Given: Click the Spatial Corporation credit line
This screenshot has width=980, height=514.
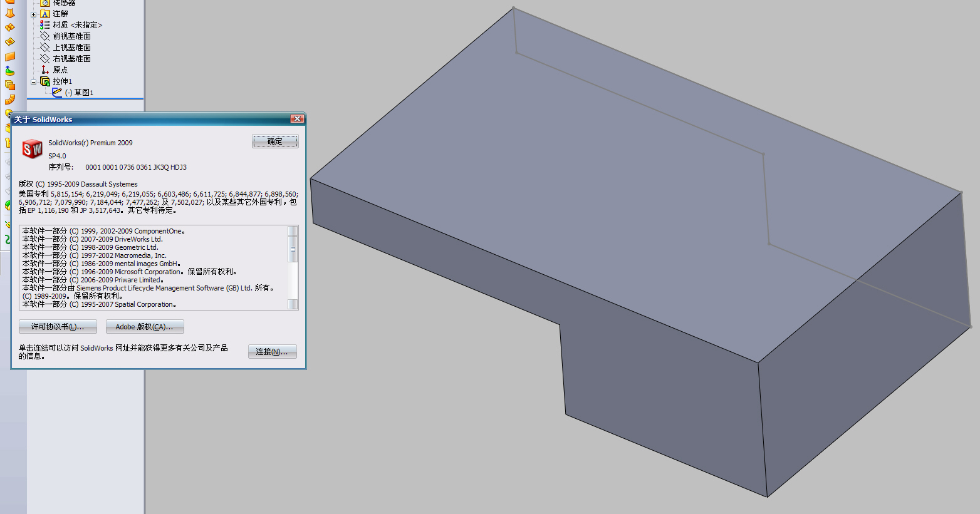Looking at the screenshot, I should click(x=99, y=304).
